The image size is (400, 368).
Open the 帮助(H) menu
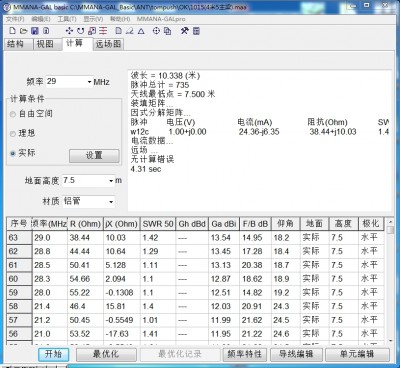(x=120, y=19)
